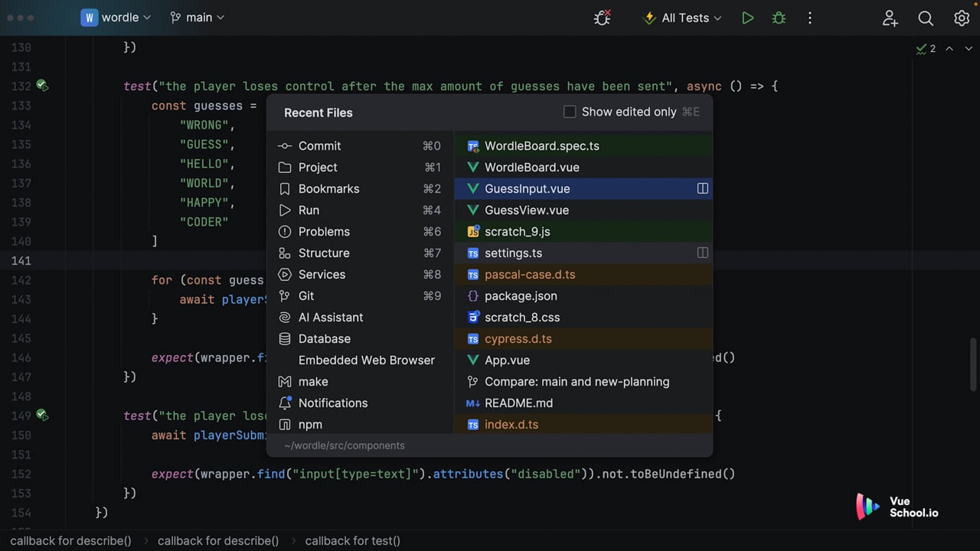980x551 pixels.
Task: Open Compare: main and new-planning entry
Action: 583,381
